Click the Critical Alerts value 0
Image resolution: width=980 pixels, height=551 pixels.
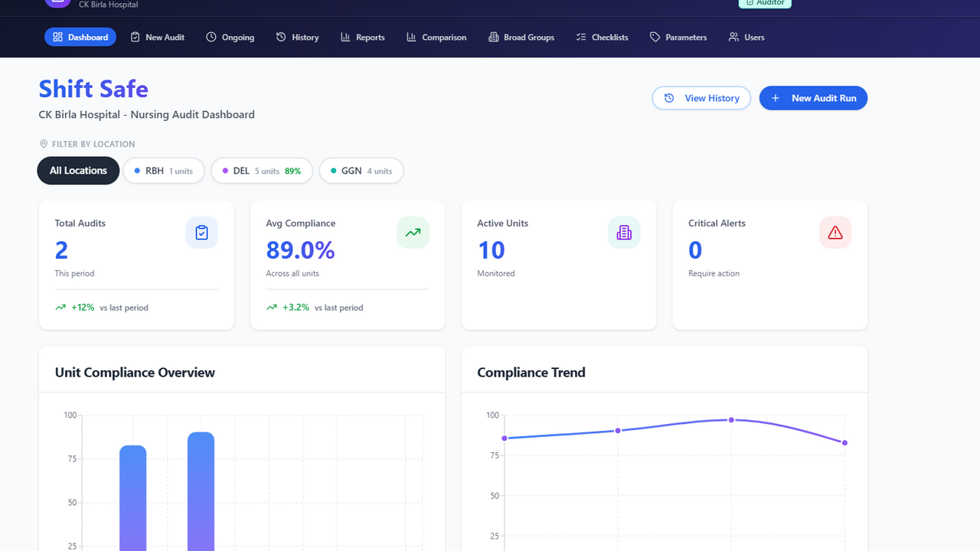(x=695, y=250)
